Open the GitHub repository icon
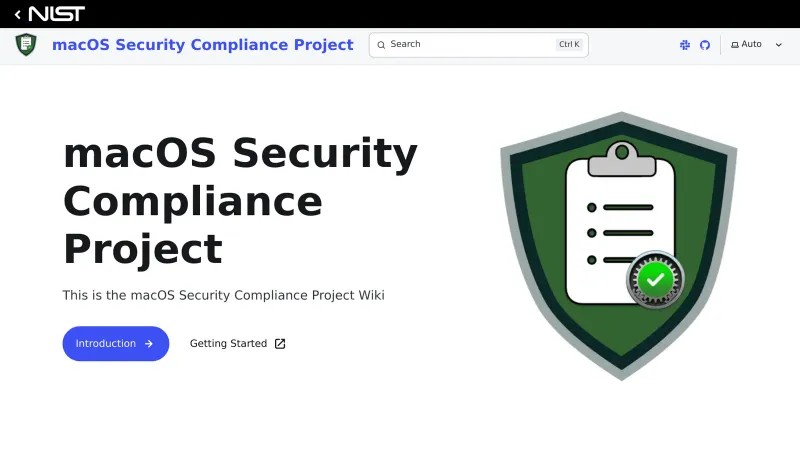Screen dimensions: 800x450 click(x=705, y=45)
